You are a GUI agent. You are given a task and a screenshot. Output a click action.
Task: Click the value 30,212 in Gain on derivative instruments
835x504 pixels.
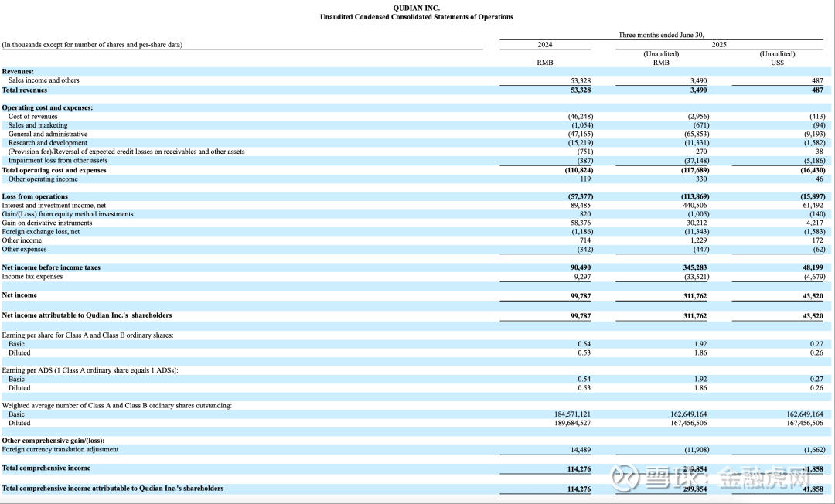pos(697,223)
